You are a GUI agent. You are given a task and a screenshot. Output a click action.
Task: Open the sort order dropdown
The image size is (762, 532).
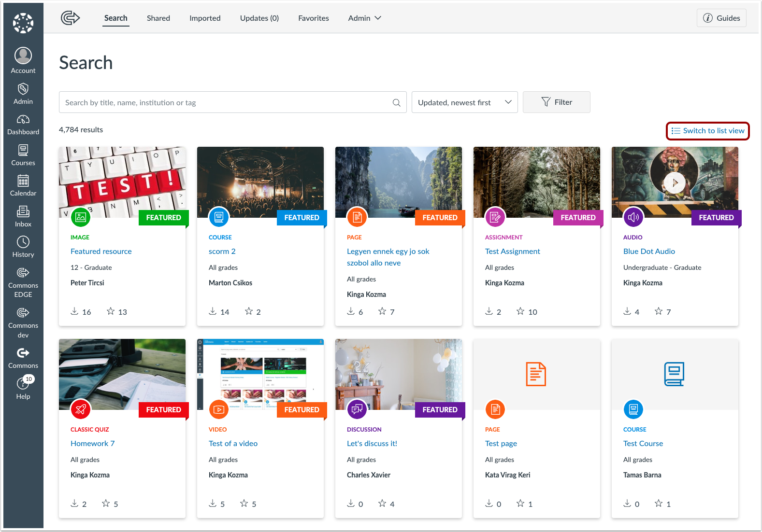tap(464, 102)
